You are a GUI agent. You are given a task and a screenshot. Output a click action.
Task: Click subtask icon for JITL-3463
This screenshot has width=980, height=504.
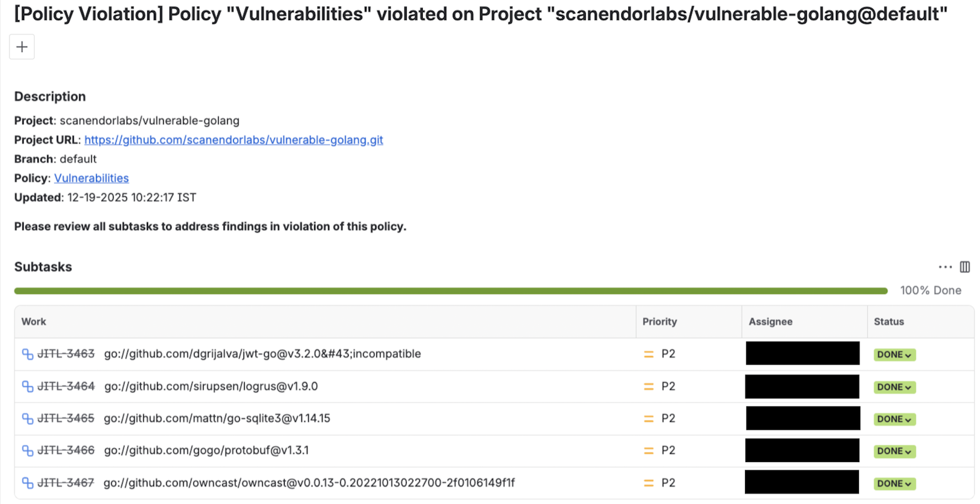tap(27, 354)
